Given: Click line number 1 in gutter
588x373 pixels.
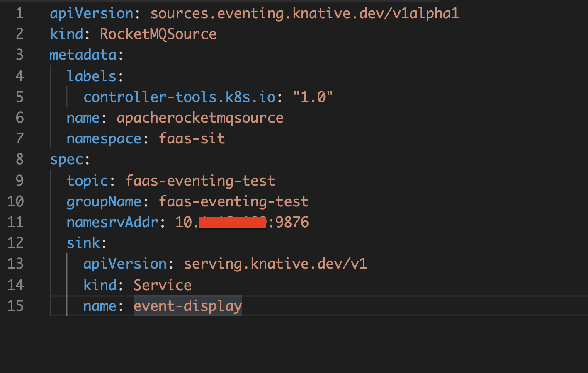Looking at the screenshot, I should (19, 14).
